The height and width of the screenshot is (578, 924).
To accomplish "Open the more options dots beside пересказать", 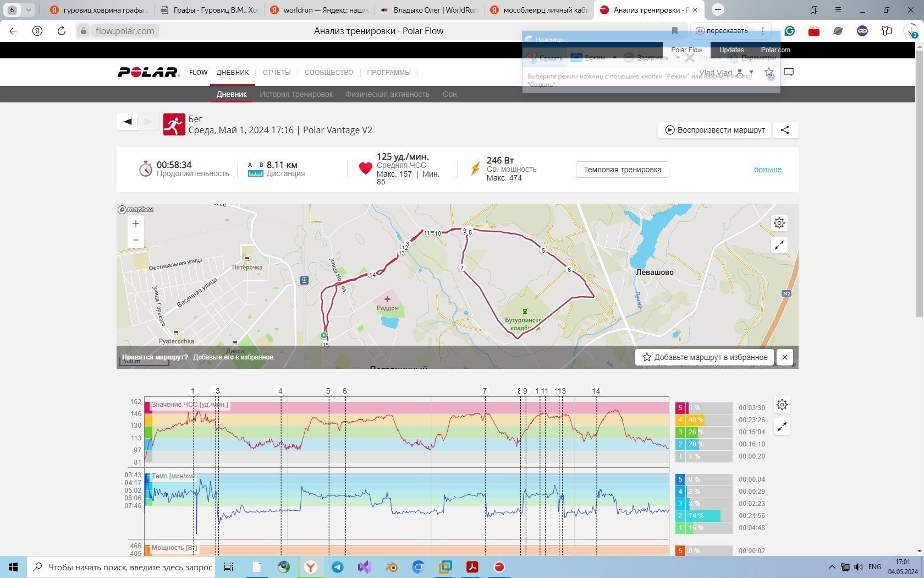I will [x=763, y=31].
